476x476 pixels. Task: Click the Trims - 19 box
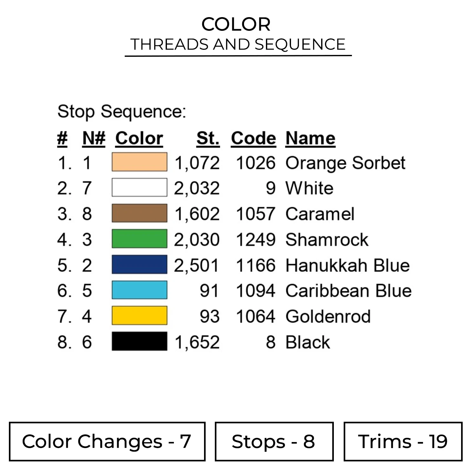tap(403, 441)
